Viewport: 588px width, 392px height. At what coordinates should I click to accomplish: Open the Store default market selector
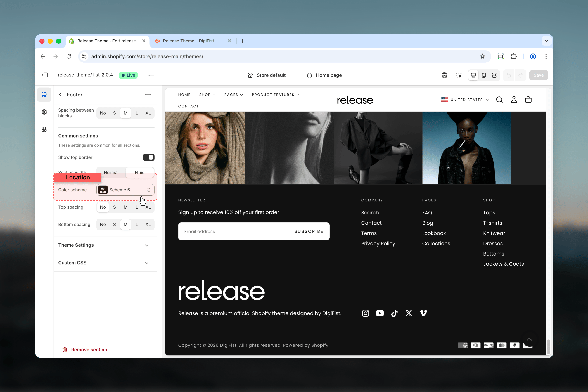point(266,75)
